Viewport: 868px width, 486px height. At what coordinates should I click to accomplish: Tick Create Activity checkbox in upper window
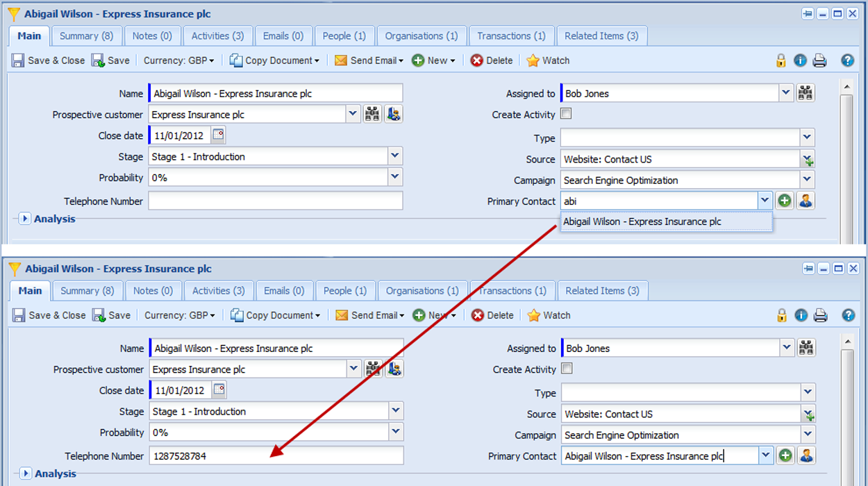click(x=566, y=114)
